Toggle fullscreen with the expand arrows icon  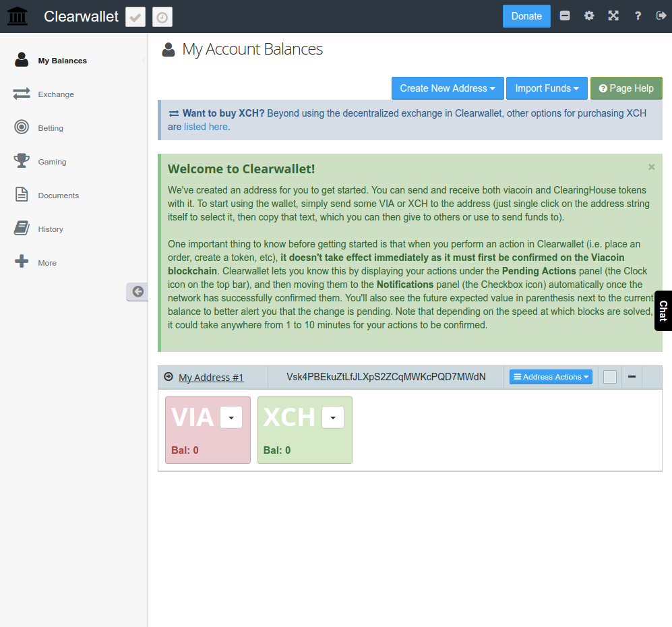click(x=614, y=16)
